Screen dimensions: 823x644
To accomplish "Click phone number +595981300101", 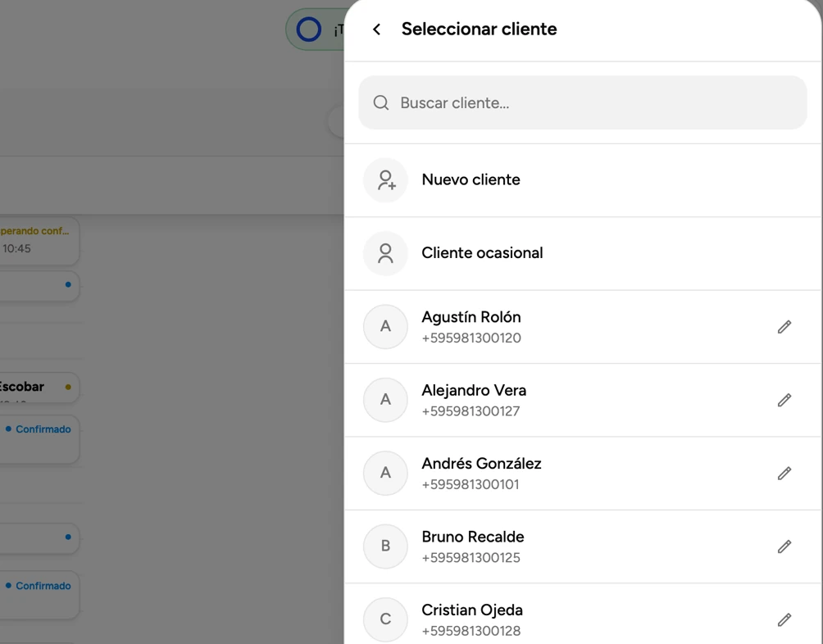I will pyautogui.click(x=471, y=484).
